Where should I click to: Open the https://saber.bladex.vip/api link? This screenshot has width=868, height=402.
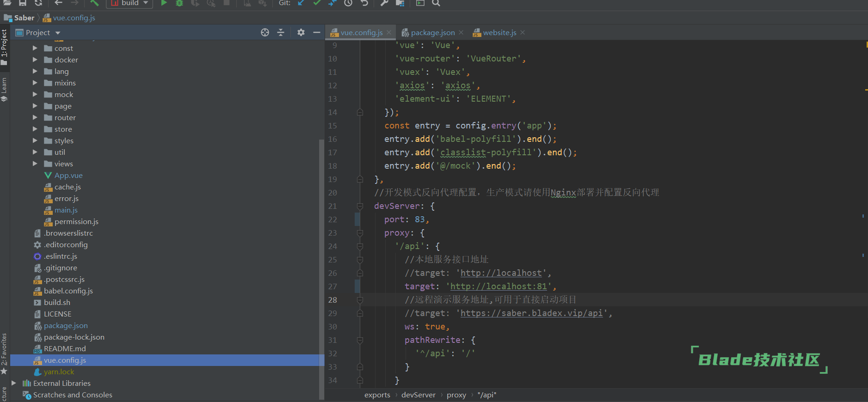click(x=531, y=313)
